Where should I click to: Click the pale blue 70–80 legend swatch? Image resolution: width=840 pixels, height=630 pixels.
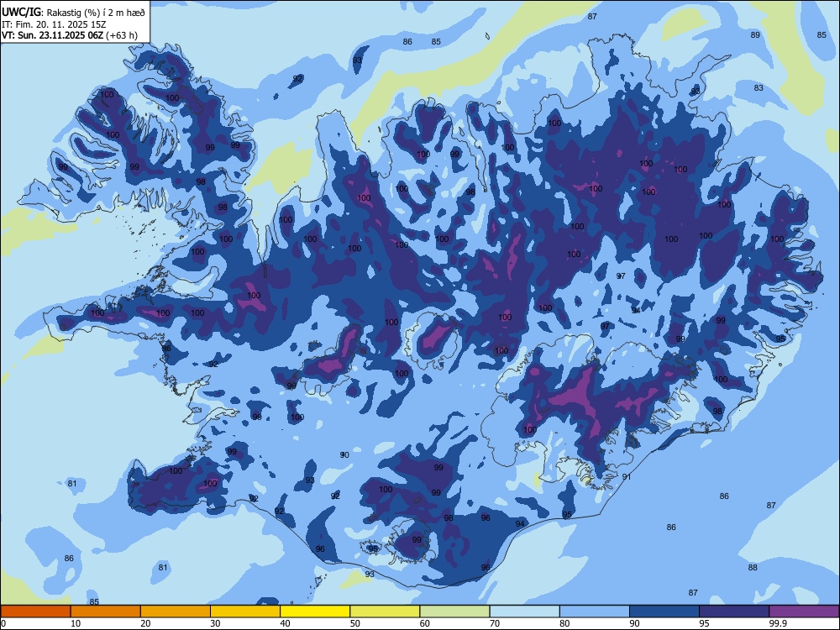(x=524, y=612)
